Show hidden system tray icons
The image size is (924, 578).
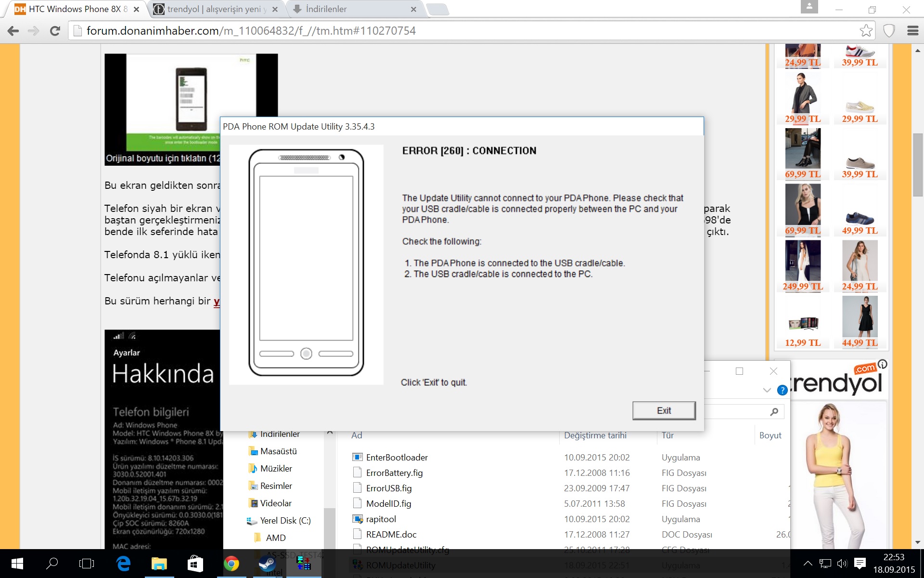click(x=808, y=564)
